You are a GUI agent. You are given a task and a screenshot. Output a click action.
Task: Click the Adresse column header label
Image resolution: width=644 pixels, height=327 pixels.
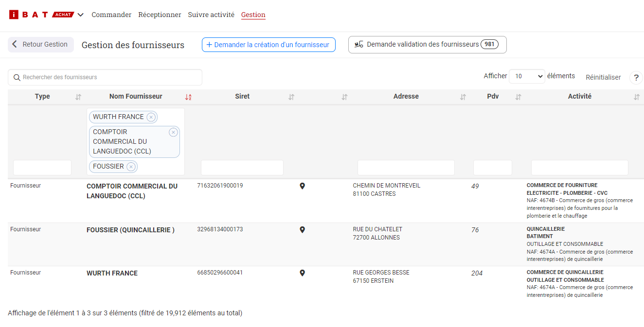click(406, 97)
